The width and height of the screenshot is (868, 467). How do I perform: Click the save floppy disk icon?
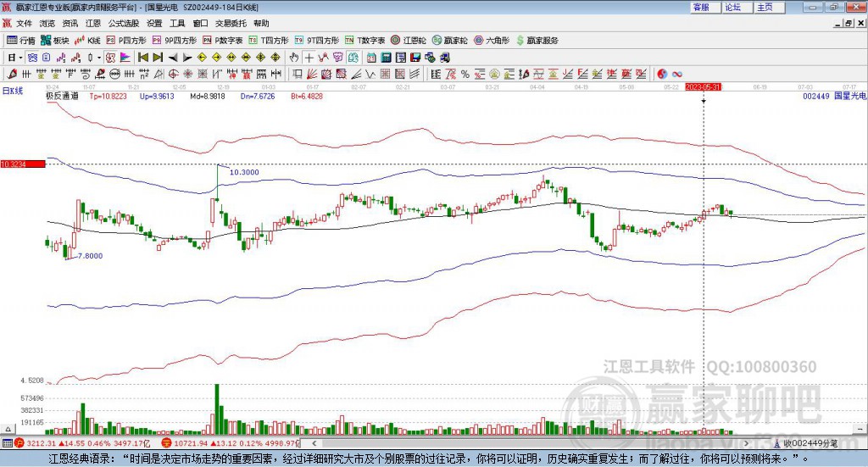[416, 58]
